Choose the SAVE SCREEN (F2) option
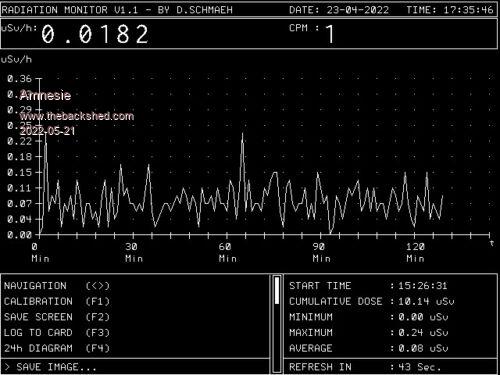The image size is (500, 375). [57, 317]
